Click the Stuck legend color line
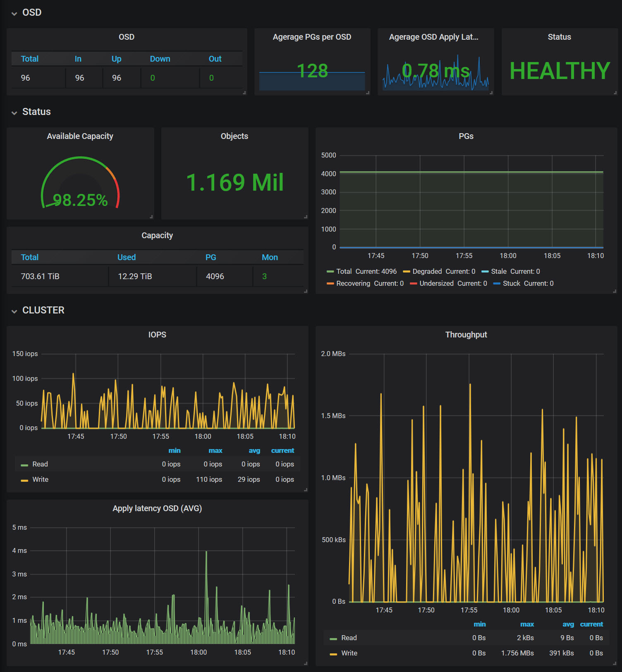Screen dimensions: 622x672 click(497, 284)
